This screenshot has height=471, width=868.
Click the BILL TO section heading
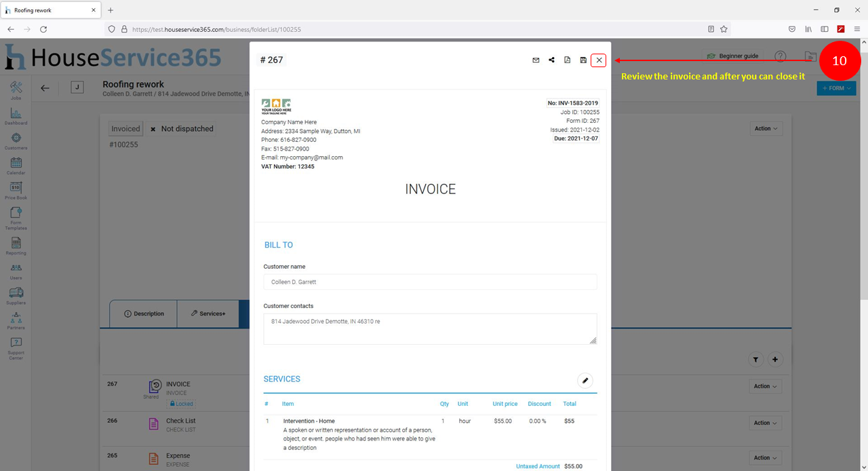pos(279,245)
